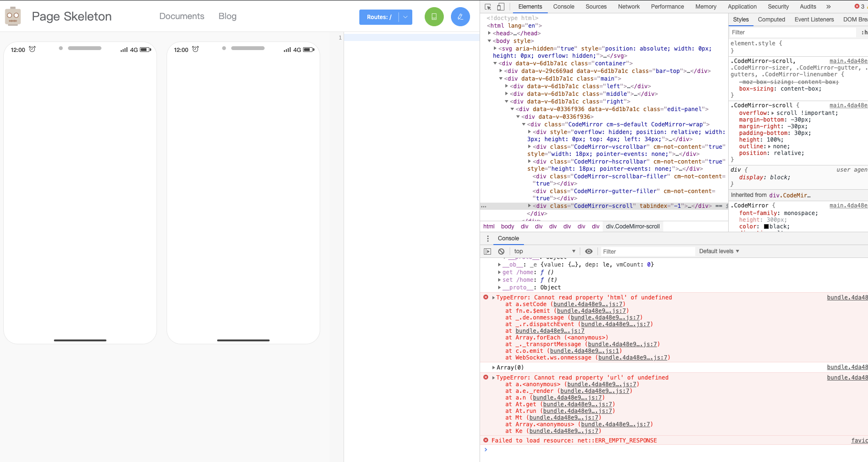This screenshot has height=462, width=868.
Task: Click the black color swatch in CodeMirror rule
Action: click(766, 226)
